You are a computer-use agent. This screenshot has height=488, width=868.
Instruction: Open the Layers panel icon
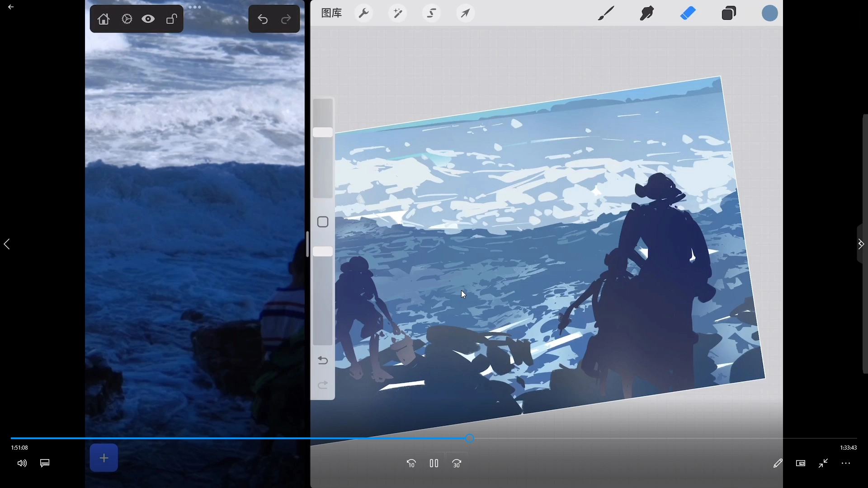click(729, 14)
